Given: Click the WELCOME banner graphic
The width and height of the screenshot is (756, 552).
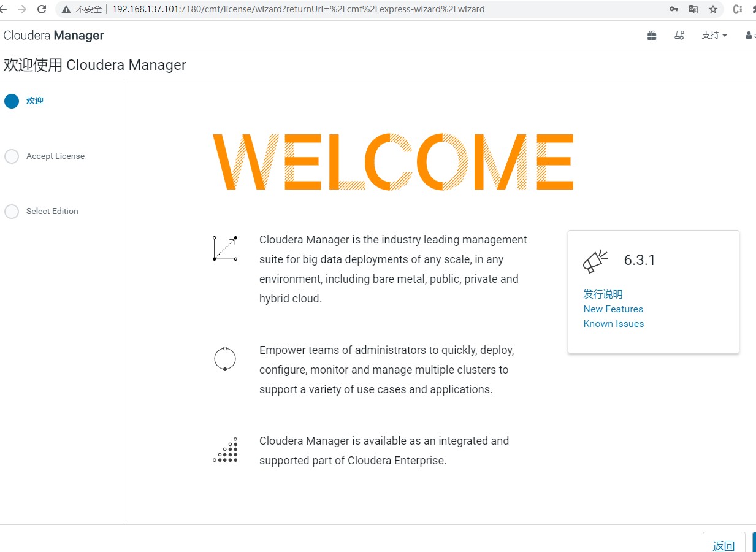Looking at the screenshot, I should pyautogui.click(x=393, y=161).
